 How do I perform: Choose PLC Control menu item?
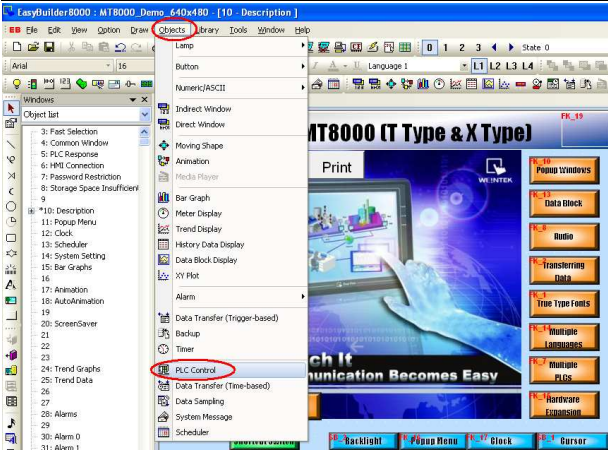231,370
